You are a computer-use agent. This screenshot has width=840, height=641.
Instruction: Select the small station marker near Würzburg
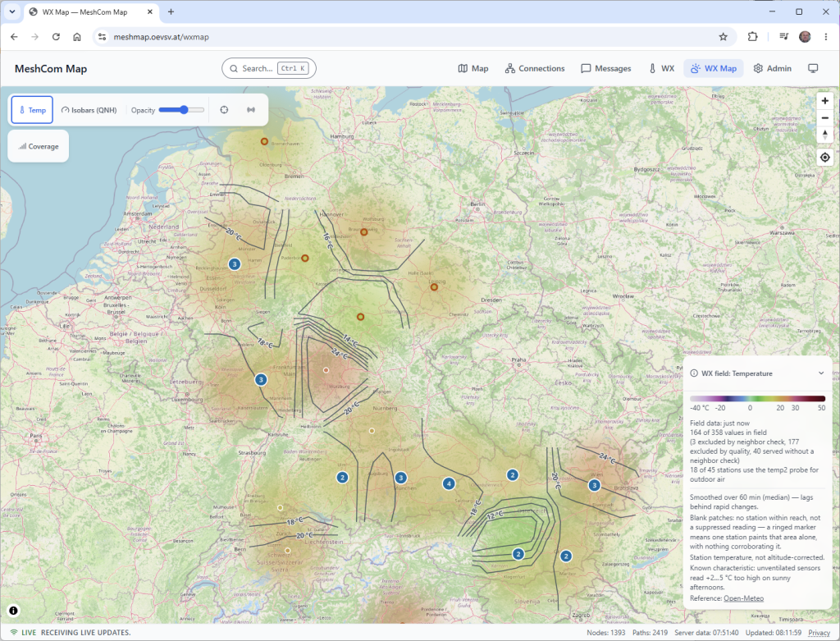326,370
